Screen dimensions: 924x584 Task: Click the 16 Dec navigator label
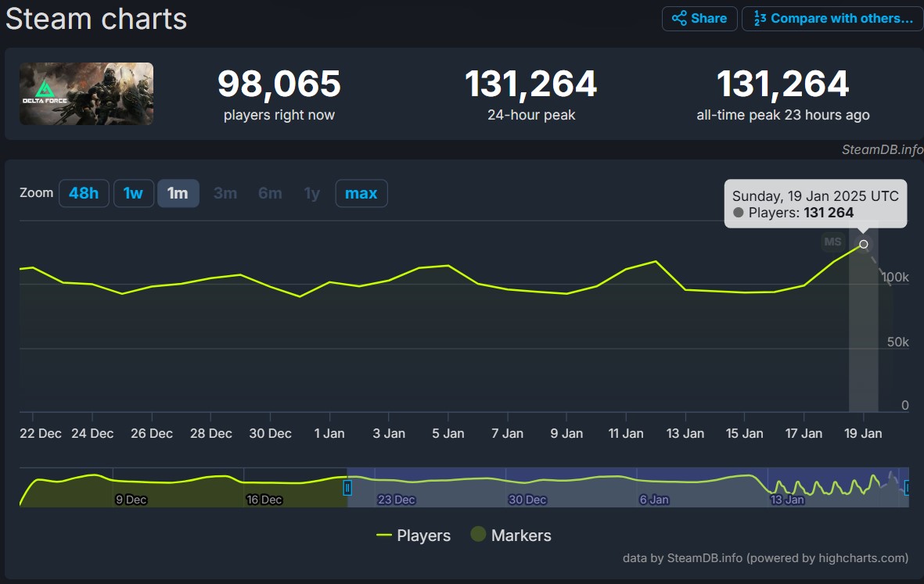[264, 500]
